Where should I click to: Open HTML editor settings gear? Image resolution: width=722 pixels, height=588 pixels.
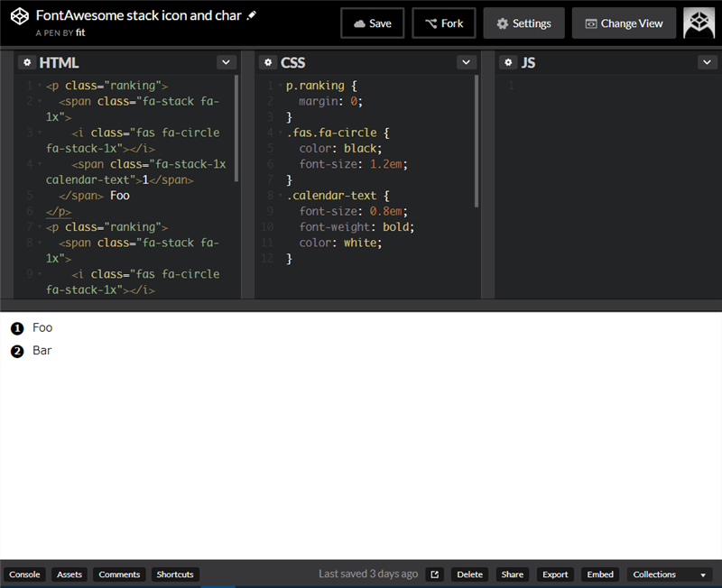click(x=27, y=62)
